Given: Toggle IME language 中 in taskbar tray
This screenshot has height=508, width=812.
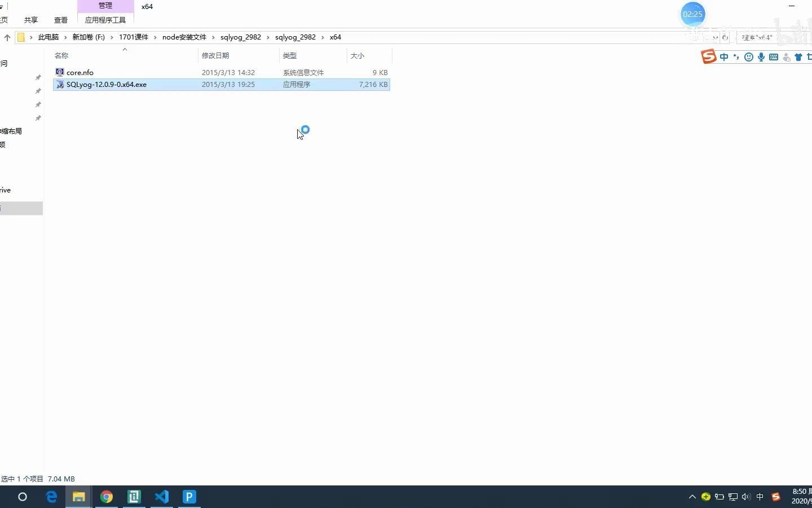Looking at the screenshot, I should 760,497.
